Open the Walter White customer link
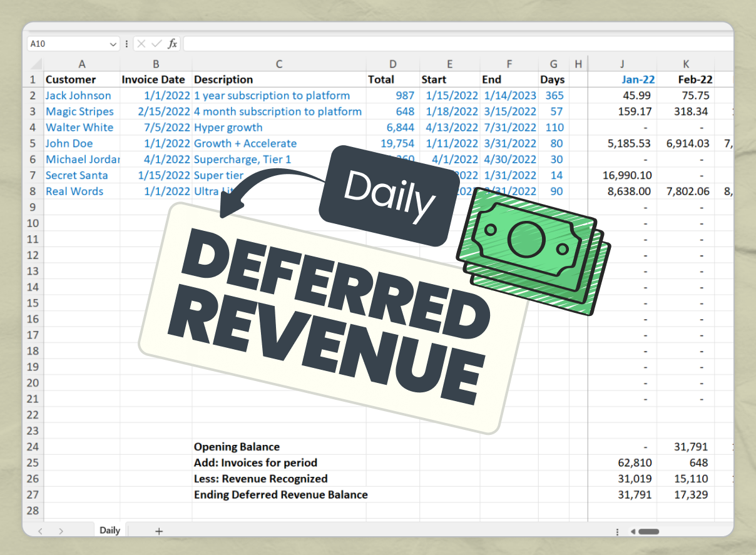756x555 pixels. point(79,127)
